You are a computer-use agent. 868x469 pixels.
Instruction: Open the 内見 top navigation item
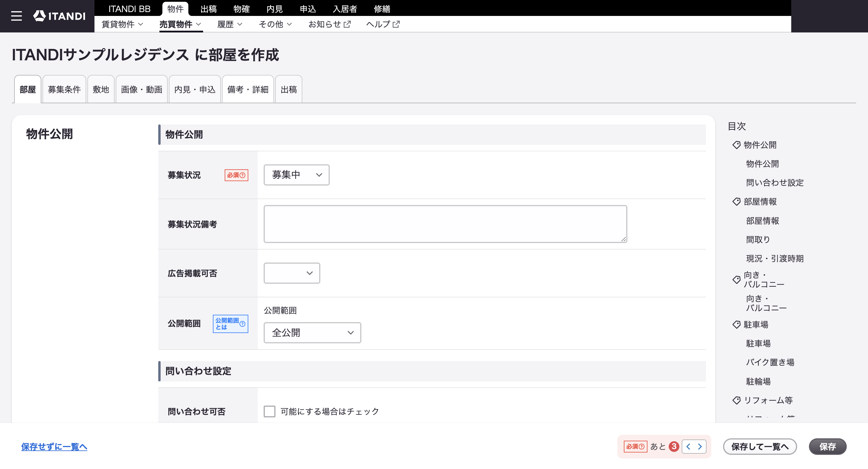tap(274, 9)
